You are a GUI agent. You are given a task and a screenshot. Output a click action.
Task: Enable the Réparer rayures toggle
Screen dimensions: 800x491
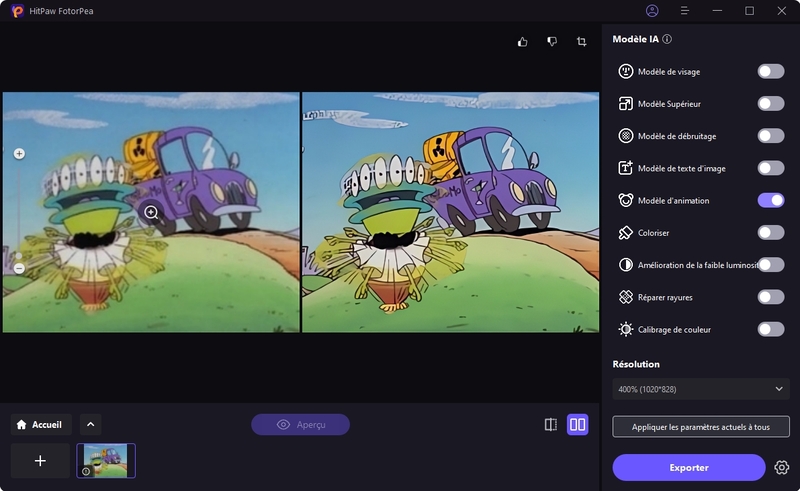pyautogui.click(x=771, y=297)
